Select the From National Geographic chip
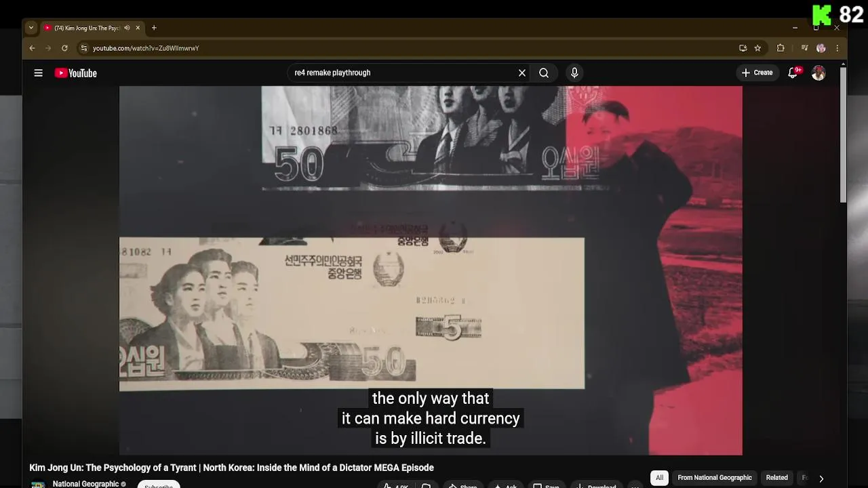This screenshot has width=868, height=488. pos(715,478)
